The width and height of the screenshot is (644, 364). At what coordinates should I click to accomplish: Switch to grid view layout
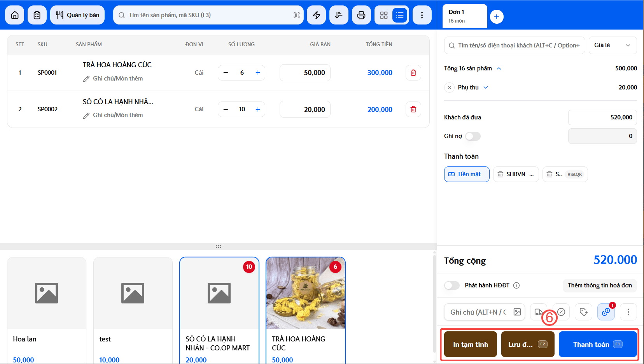coord(384,15)
